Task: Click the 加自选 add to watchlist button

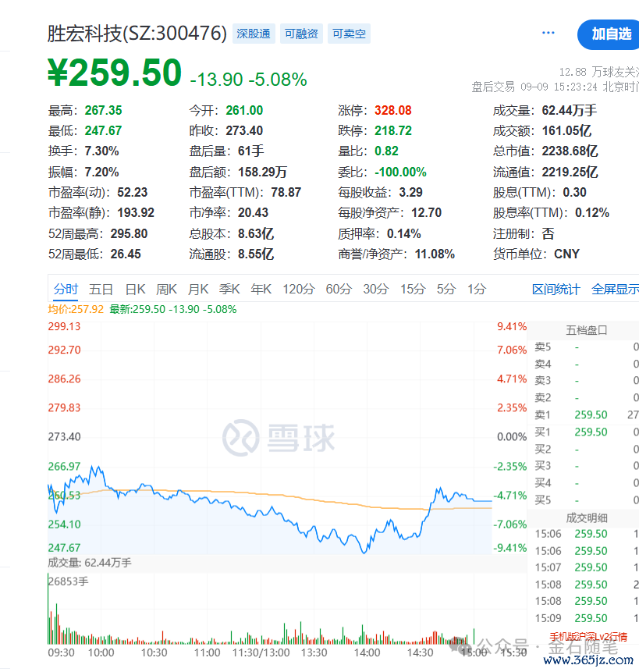Action: point(610,34)
